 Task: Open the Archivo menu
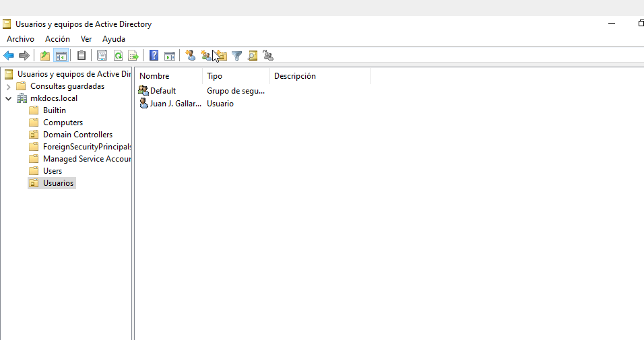point(20,39)
